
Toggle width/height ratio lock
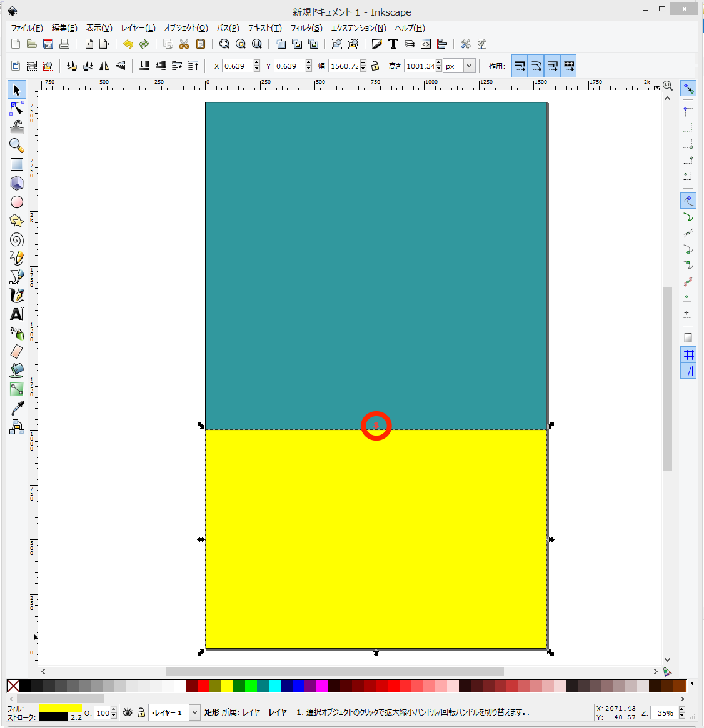pos(375,66)
